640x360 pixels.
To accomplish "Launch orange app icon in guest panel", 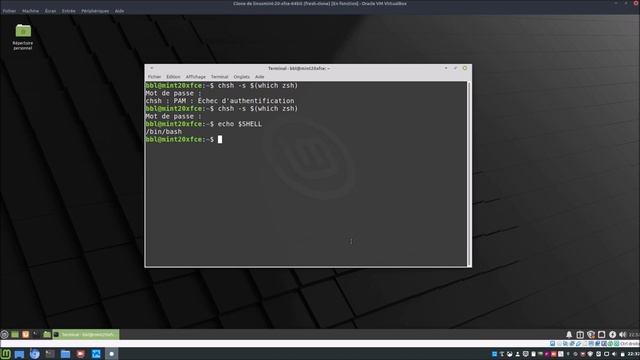I will pos(25,334).
